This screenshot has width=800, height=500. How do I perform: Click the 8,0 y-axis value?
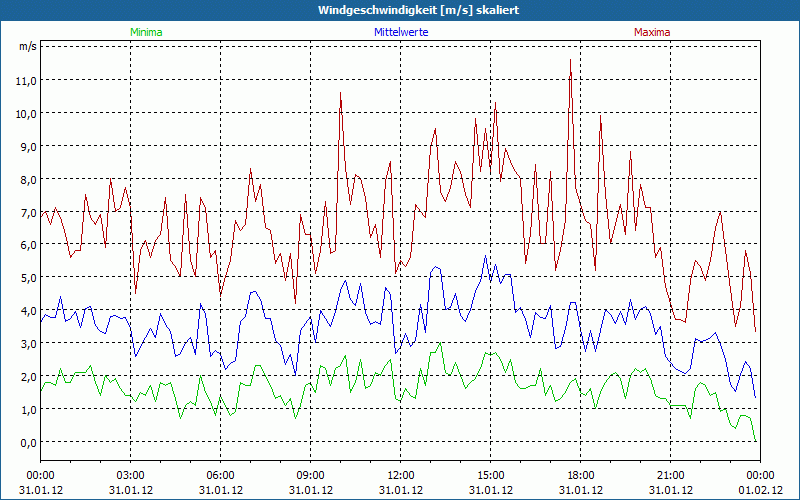click(x=28, y=180)
